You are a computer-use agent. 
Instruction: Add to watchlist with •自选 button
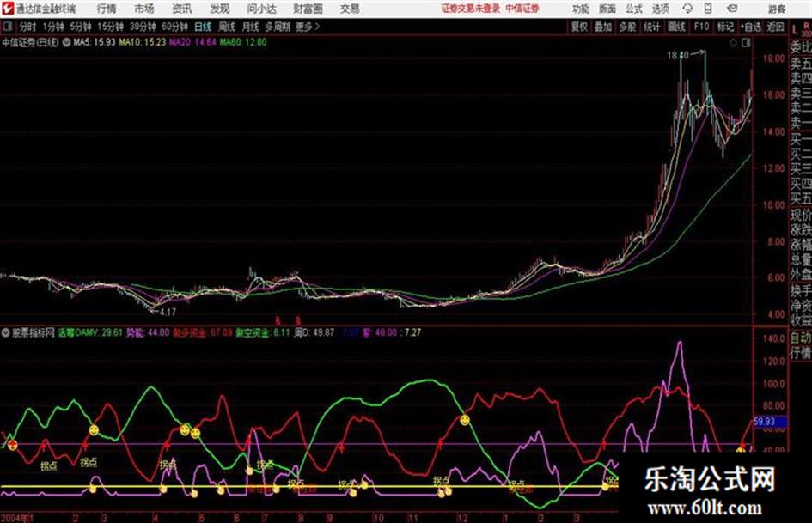point(751,27)
